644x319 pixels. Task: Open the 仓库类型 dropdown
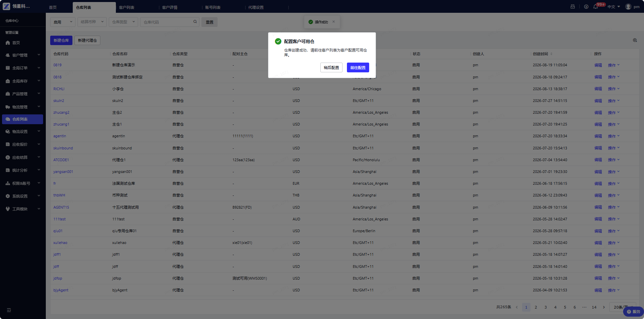click(x=123, y=22)
